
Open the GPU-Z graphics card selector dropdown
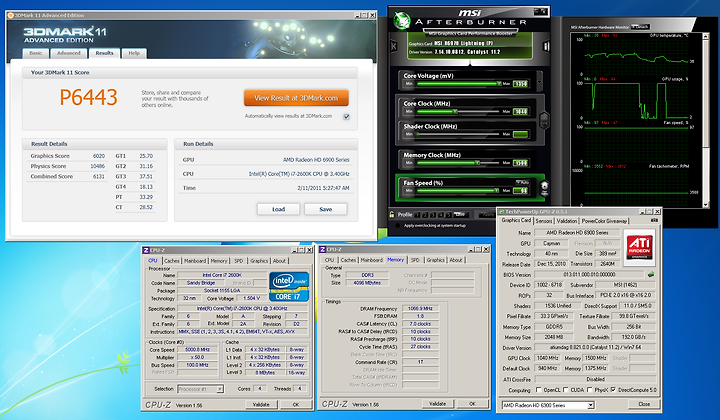coord(591,405)
